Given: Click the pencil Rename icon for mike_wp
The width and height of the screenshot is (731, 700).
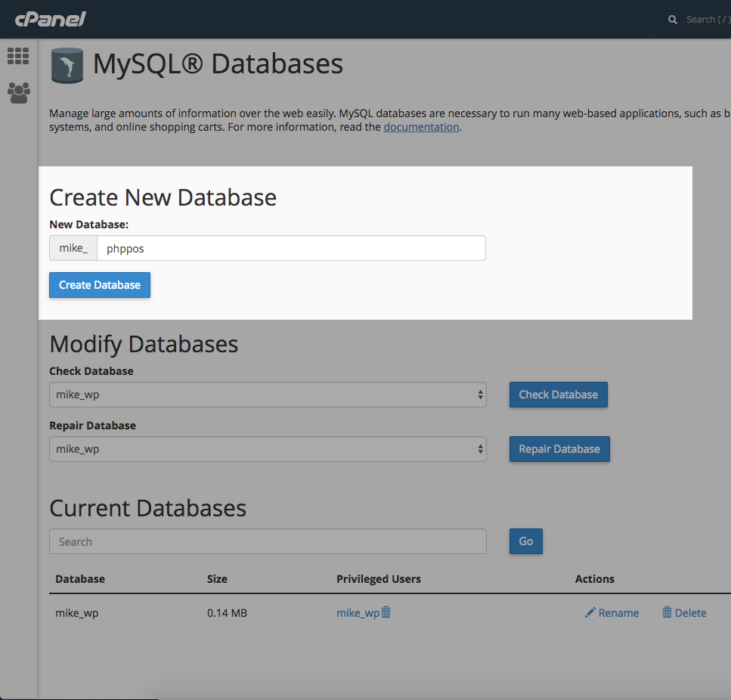Looking at the screenshot, I should pos(590,612).
